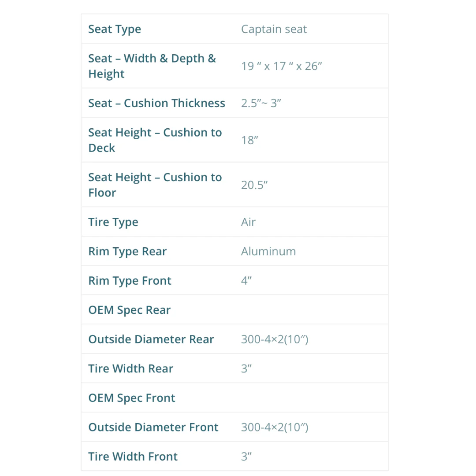Click the "Outside Diameter Rear" label
Viewport: 476px width, 476px height.
151,339
